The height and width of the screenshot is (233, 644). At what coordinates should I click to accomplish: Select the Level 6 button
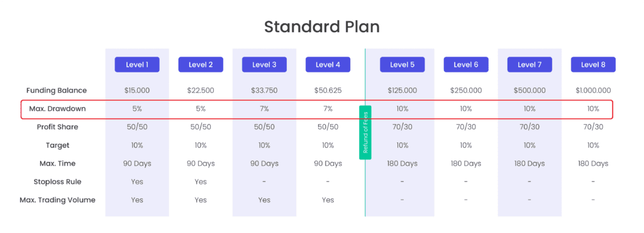coord(466,64)
